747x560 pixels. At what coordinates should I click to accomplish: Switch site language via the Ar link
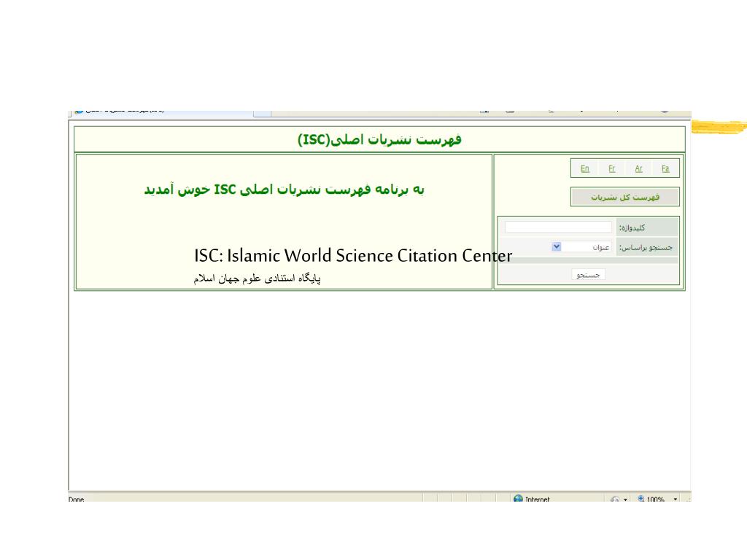(638, 168)
